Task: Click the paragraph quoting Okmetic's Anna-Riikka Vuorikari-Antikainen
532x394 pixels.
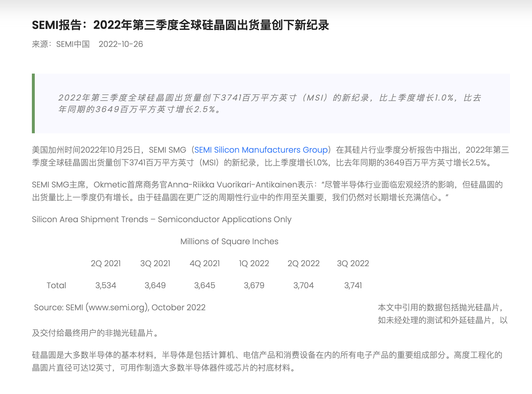Action: [x=267, y=191]
